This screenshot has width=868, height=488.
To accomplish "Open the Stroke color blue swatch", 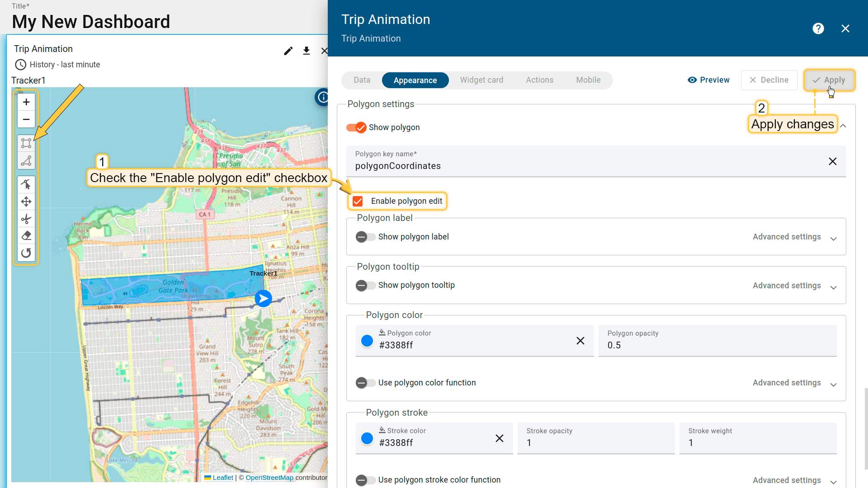I will 367,438.
